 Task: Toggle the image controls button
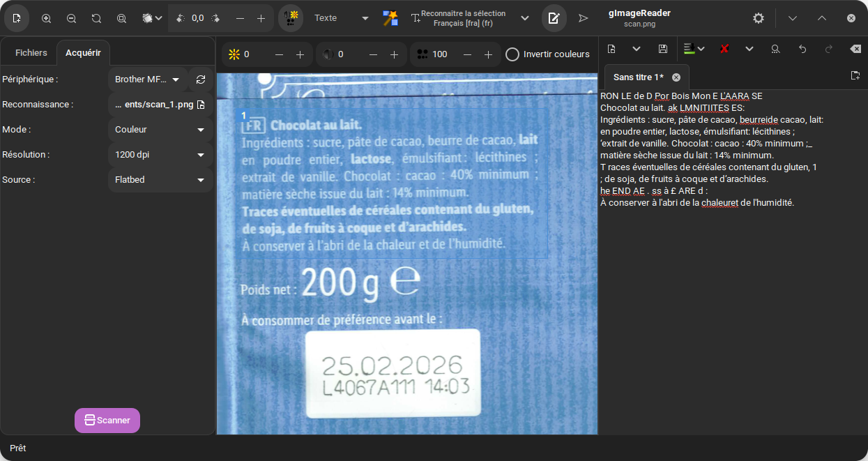291,18
